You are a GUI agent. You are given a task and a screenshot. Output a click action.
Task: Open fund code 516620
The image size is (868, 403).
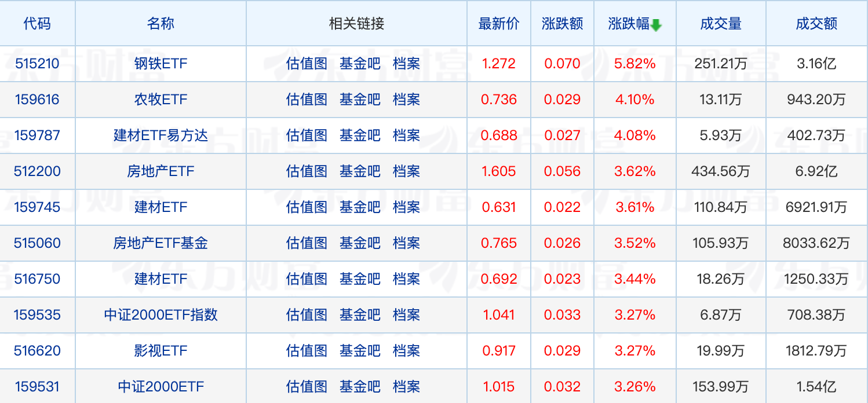[38, 351]
